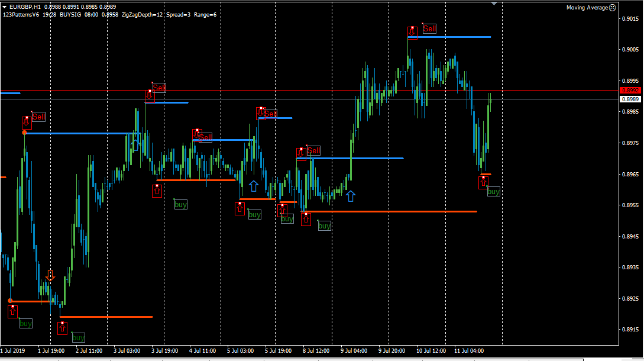
Task: Click the 0.8915 price axis label
Action: (630, 330)
